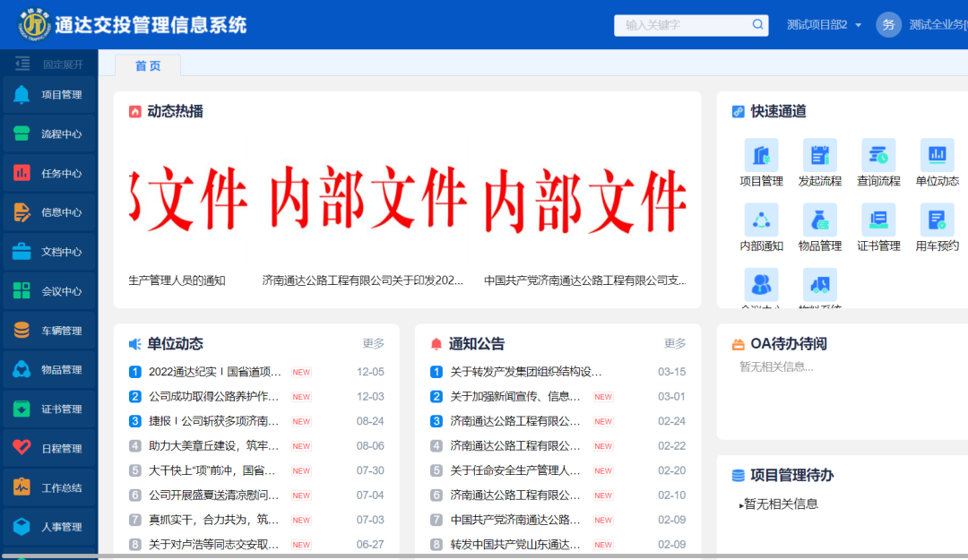Viewport: 968px width, 560px height.
Task: Open 项目管理 in the left sidebar
Action: click(x=48, y=94)
